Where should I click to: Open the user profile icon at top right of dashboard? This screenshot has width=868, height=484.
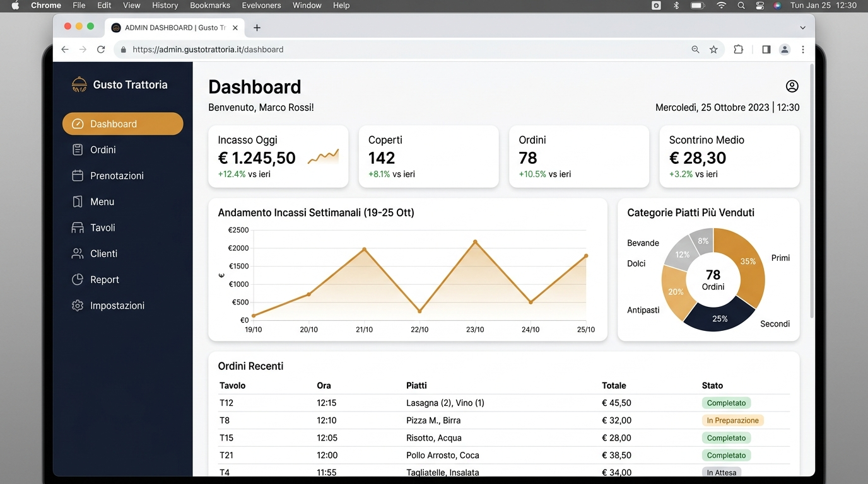click(792, 86)
